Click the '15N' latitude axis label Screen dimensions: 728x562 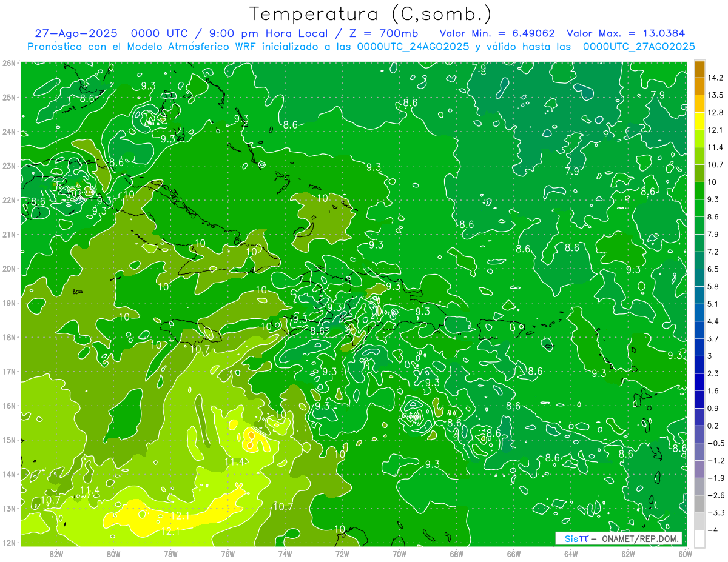pos(9,440)
